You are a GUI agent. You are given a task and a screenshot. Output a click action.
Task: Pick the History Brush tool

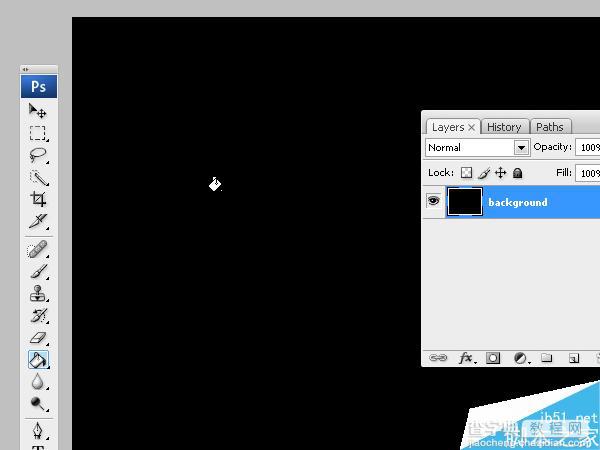[38, 316]
